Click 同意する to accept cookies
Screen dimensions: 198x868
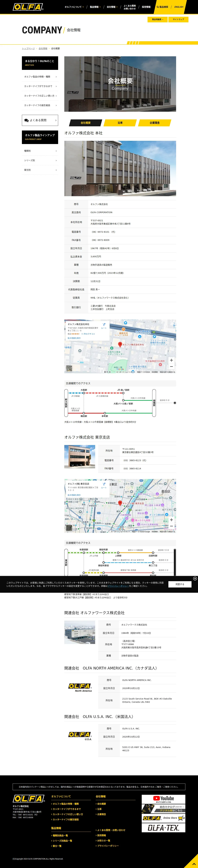click(180, 584)
